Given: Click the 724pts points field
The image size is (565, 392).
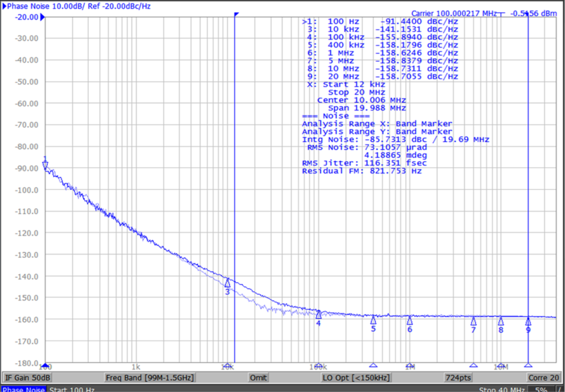Looking at the screenshot, I should click(x=459, y=378).
